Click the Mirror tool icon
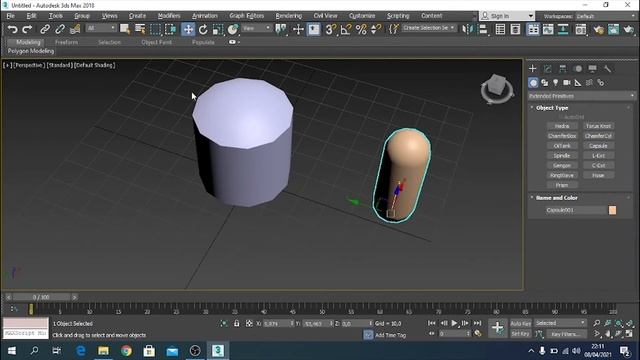640x360 pixels. click(x=467, y=29)
